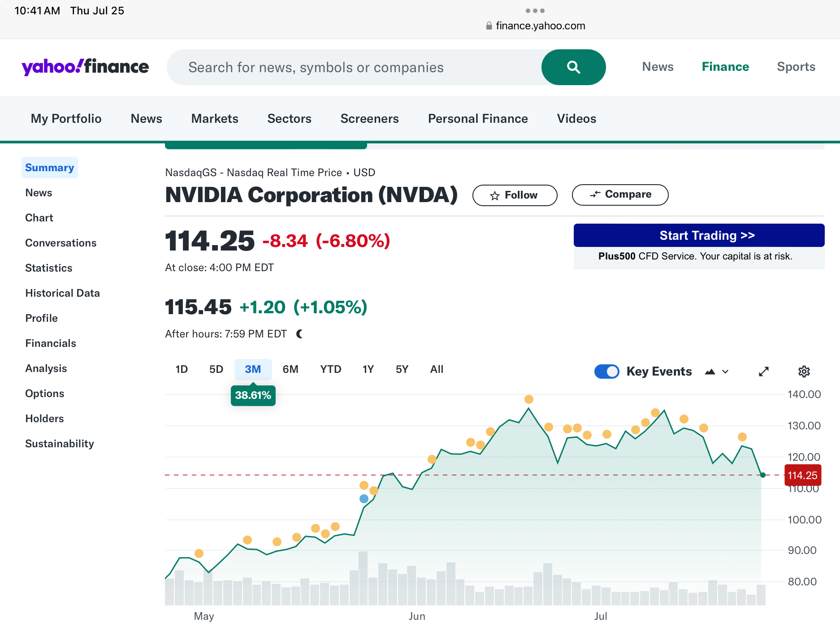840x631 pixels.
Task: Open chart type dropdown chevron
Action: (x=725, y=372)
